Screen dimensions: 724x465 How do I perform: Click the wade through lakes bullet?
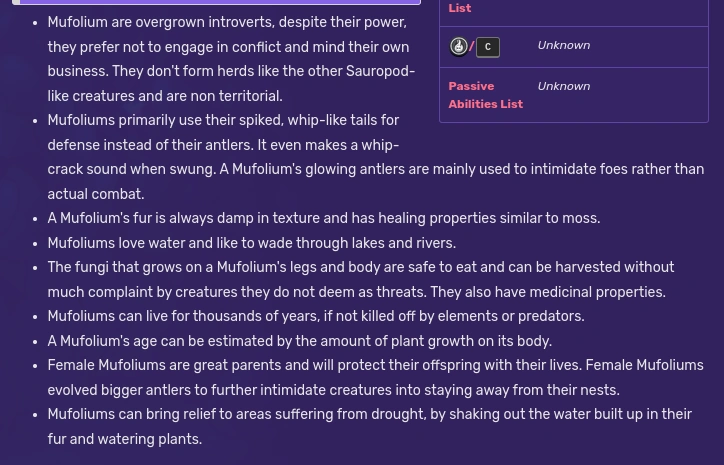[x=251, y=243]
